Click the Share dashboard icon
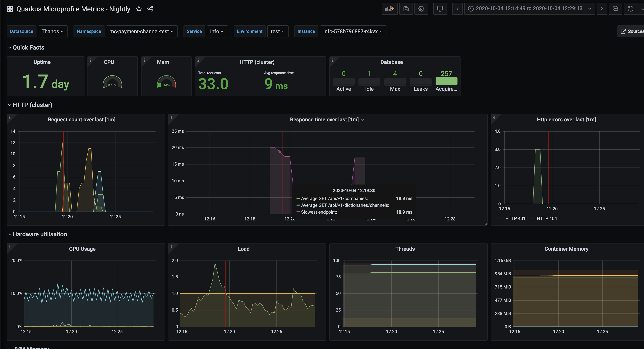The height and width of the screenshot is (349, 644). click(x=150, y=9)
